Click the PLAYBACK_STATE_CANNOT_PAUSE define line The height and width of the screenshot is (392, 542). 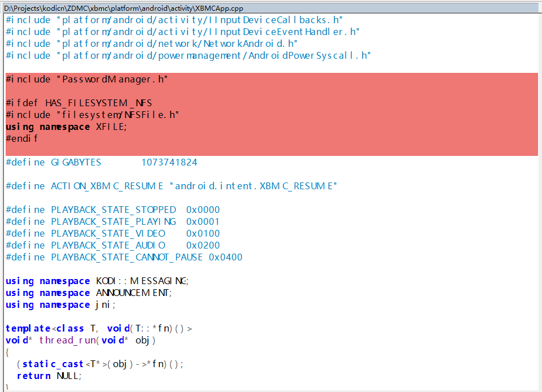pyautogui.click(x=124, y=257)
